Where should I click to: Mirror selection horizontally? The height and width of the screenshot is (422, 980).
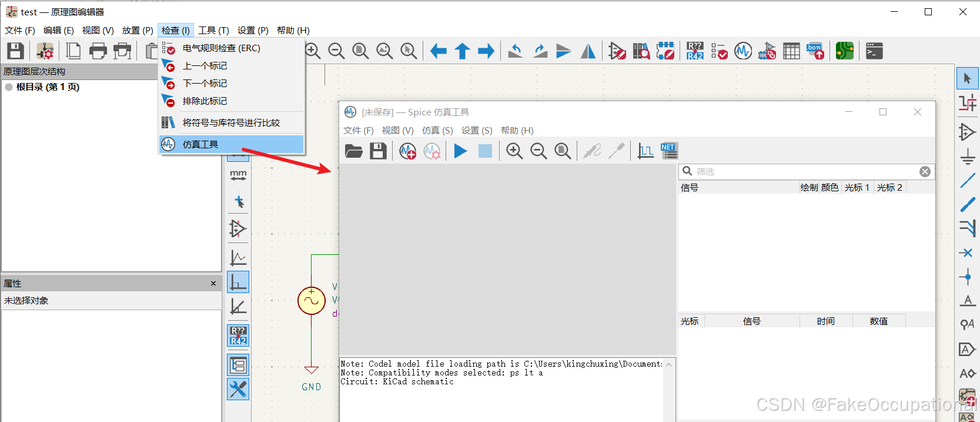tap(588, 51)
